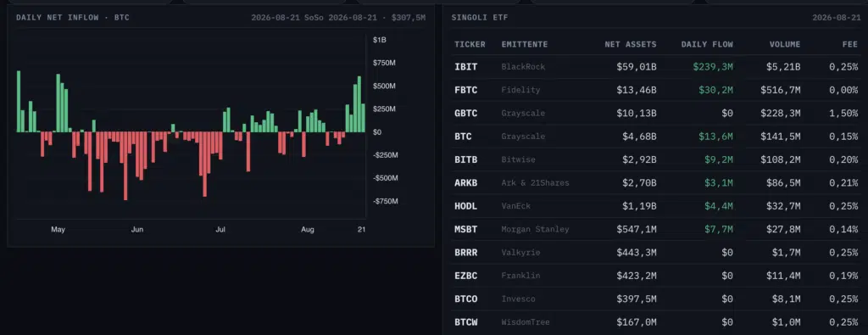Click FBTC net assets $13,46B
The height and width of the screenshot is (335, 868).
(637, 90)
